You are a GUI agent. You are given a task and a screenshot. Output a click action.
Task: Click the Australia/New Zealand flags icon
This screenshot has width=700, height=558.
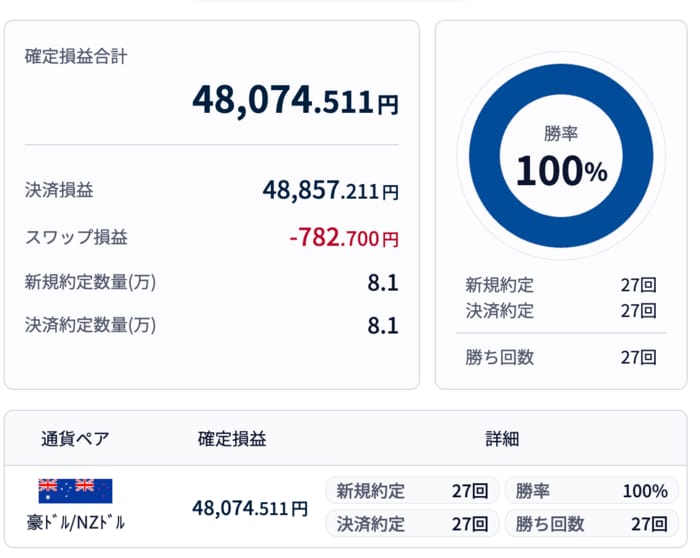pyautogui.click(x=75, y=490)
